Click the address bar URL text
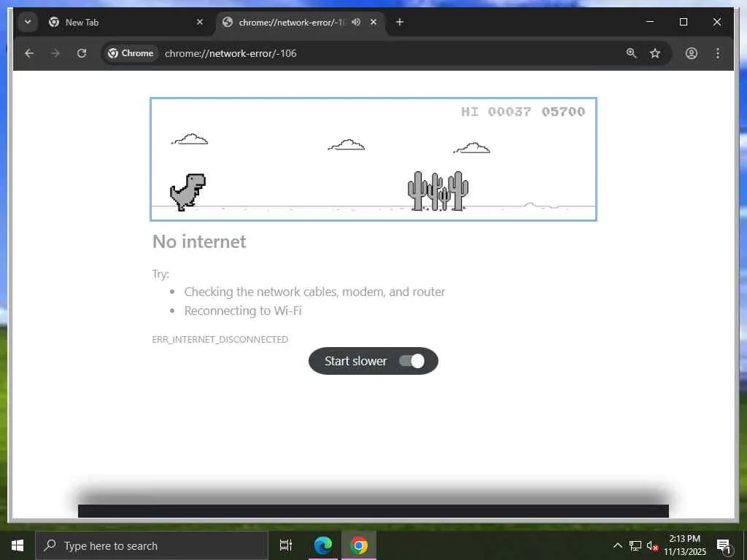747x560 pixels. (231, 53)
